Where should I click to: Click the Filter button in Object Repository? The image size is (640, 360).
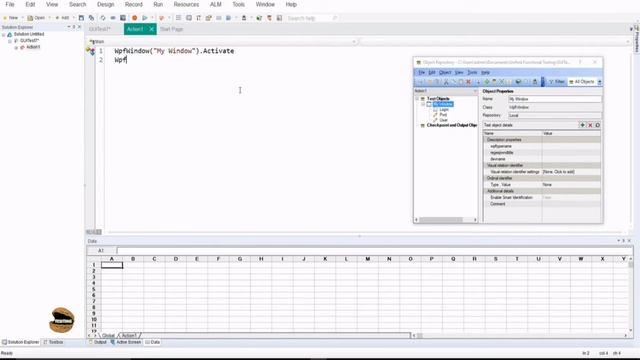(557, 82)
